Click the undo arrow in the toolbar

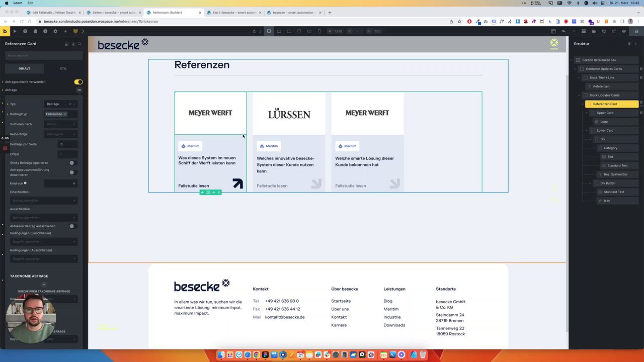pyautogui.click(x=563, y=31)
